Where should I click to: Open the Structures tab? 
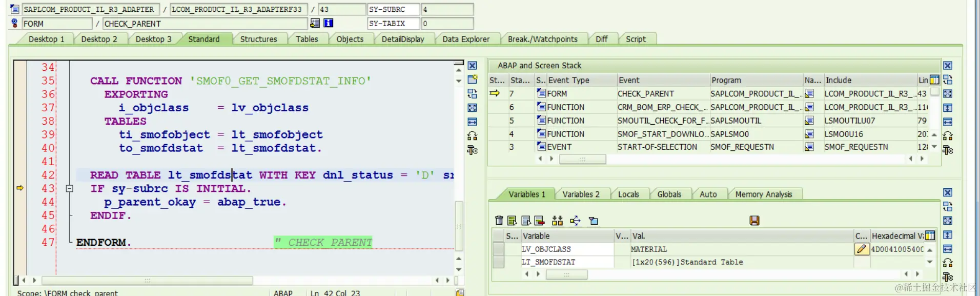click(258, 39)
